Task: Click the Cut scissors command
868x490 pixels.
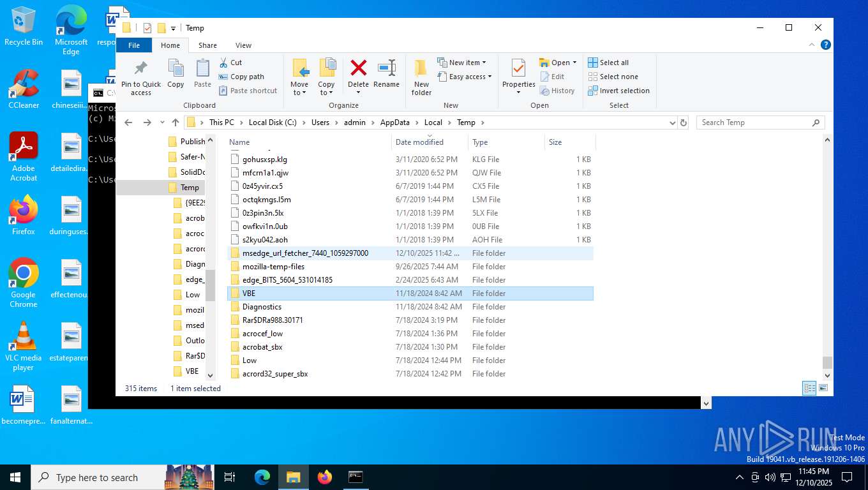Action: [230, 63]
